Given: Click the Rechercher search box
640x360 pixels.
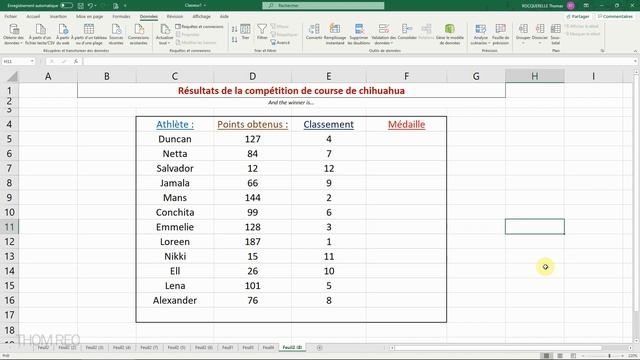Looking at the screenshot, I should (323, 6).
